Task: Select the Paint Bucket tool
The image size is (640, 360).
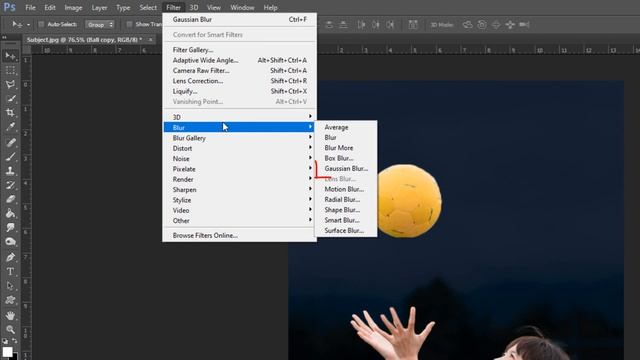Action: (10, 213)
